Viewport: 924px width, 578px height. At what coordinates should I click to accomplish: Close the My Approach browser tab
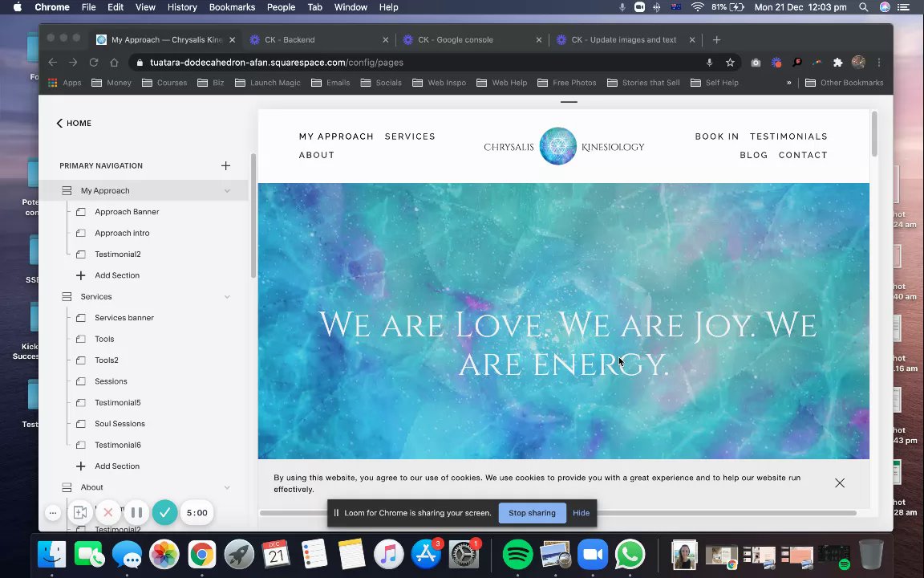coord(232,40)
